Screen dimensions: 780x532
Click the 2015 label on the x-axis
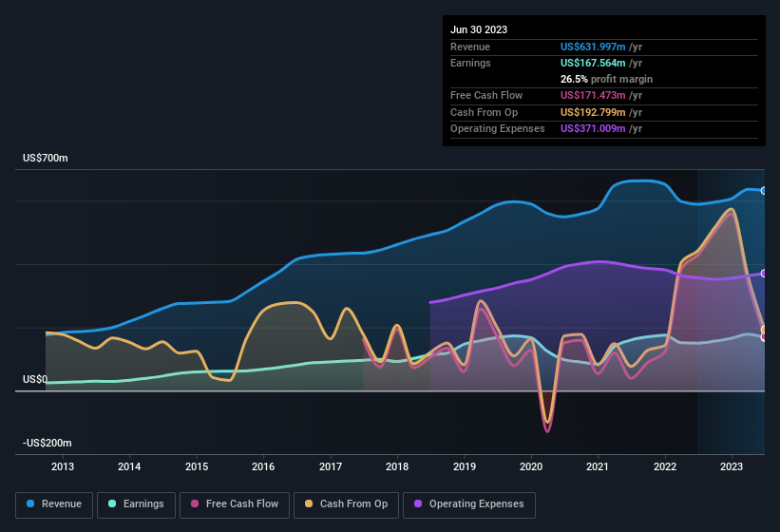(x=197, y=466)
